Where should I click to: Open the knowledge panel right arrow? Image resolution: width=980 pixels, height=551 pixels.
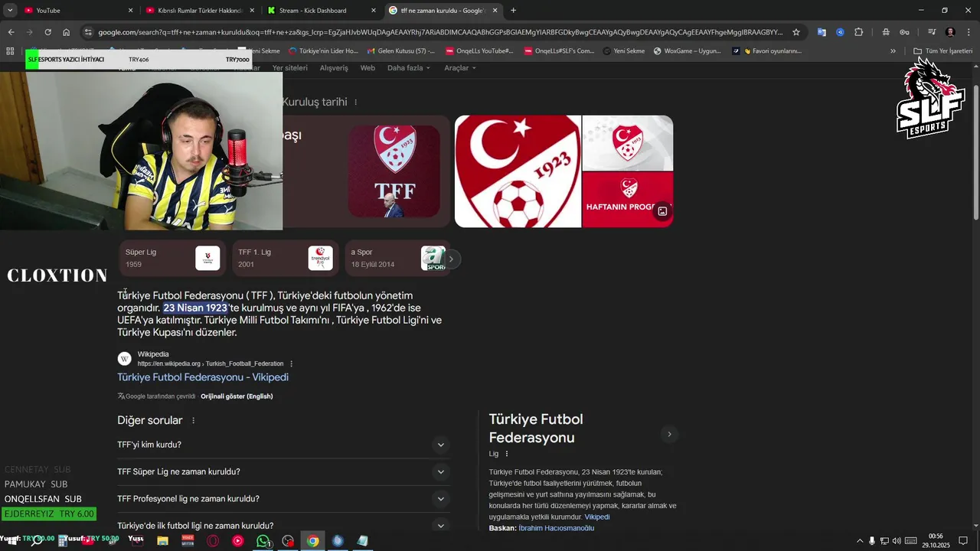[x=669, y=434]
